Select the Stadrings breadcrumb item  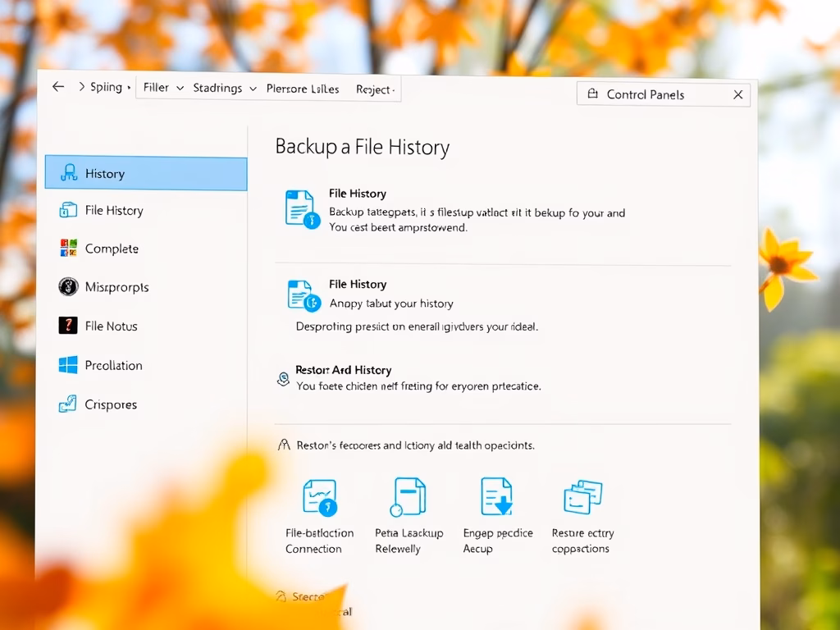(217, 88)
